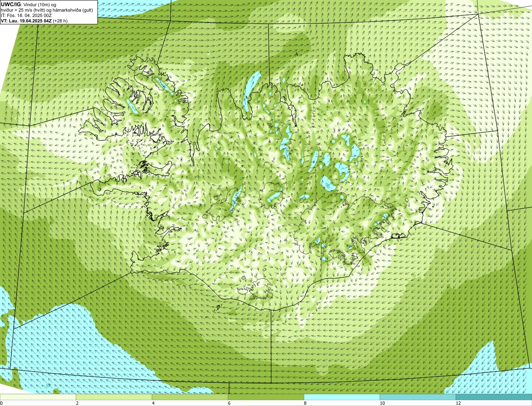Click the 2–4 m/s light green legend segment

[x=114, y=397]
